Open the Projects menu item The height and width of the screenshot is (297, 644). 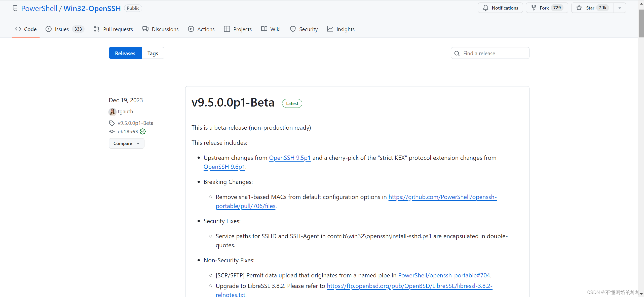click(x=242, y=29)
